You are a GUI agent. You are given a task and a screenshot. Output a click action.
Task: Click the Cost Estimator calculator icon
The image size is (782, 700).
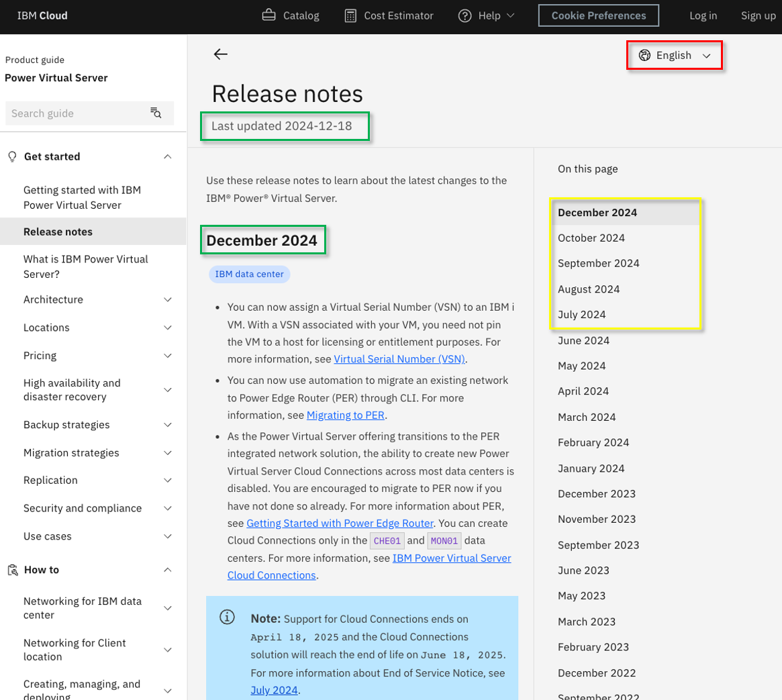pos(350,15)
